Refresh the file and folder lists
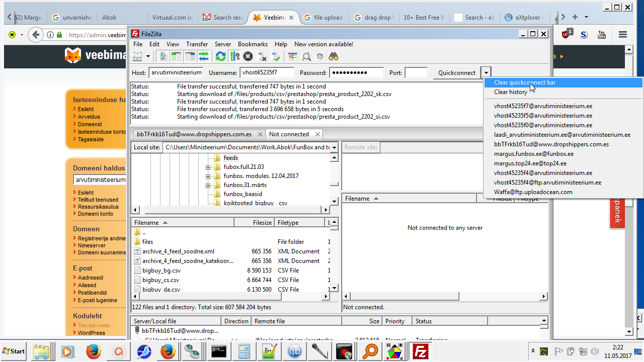 (x=220, y=56)
